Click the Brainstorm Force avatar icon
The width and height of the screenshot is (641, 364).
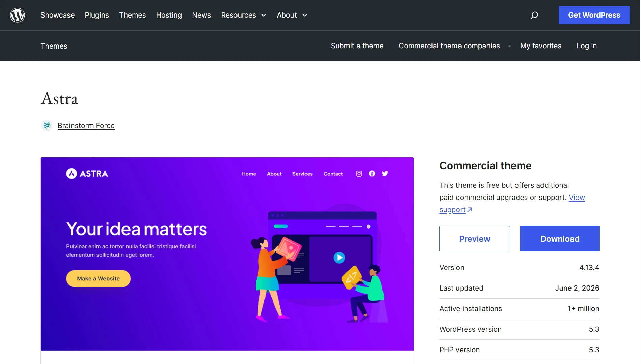47,126
